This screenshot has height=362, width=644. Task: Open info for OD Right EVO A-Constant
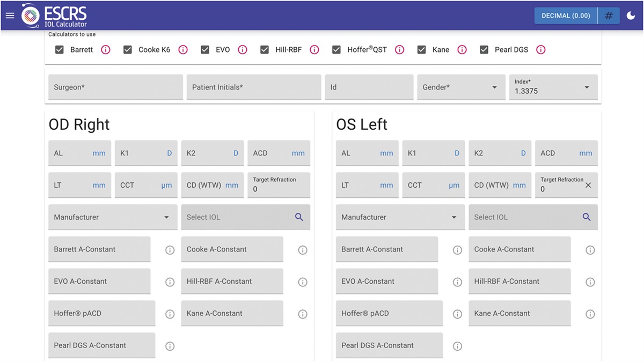tap(170, 282)
